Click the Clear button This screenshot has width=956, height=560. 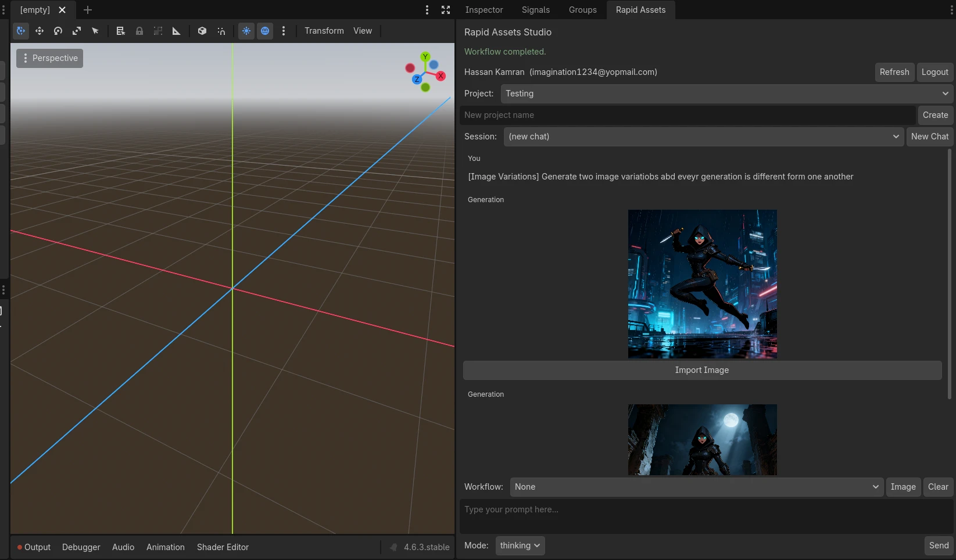click(938, 487)
